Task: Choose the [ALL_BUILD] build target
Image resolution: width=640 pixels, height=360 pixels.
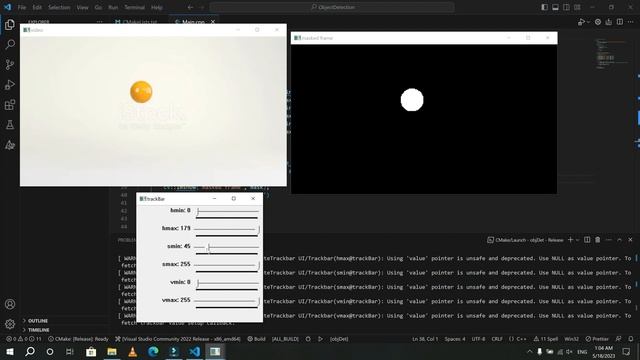Action: point(285,339)
